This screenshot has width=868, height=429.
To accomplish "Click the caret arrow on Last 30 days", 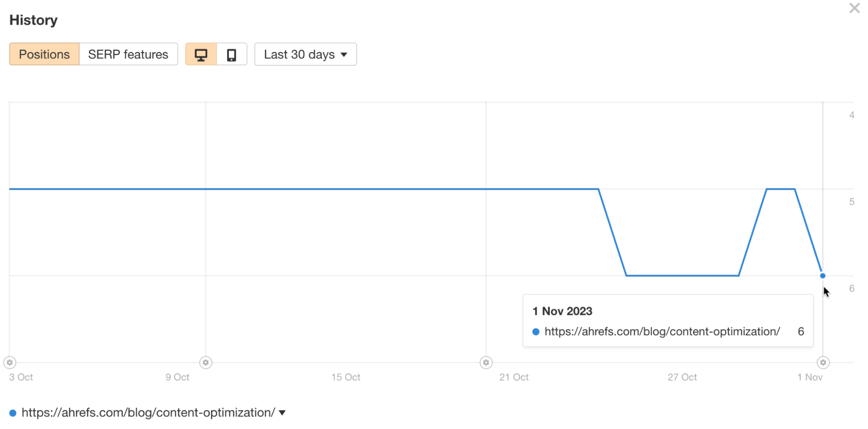I will point(343,55).
